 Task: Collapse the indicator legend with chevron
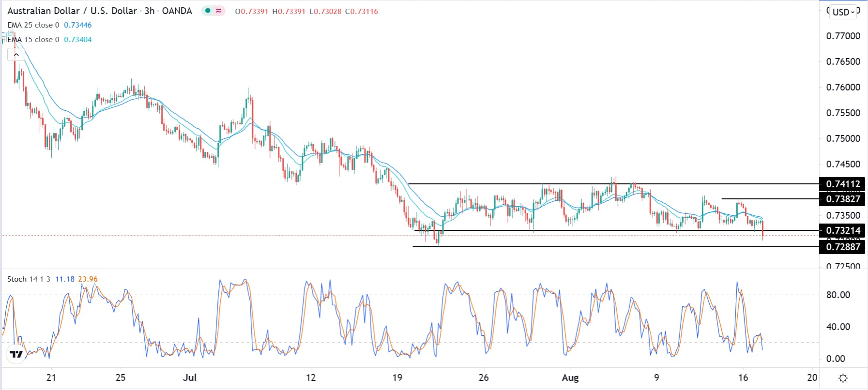click(16, 55)
